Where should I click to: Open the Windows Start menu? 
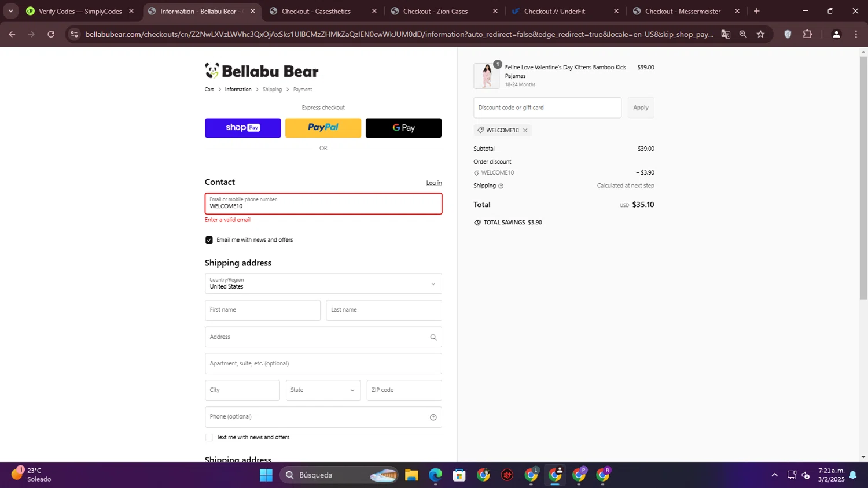(266, 475)
